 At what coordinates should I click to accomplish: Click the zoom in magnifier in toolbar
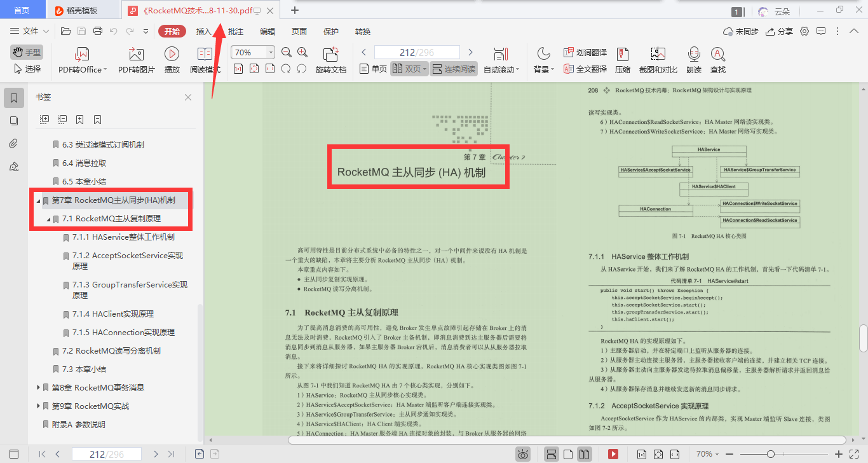click(302, 52)
